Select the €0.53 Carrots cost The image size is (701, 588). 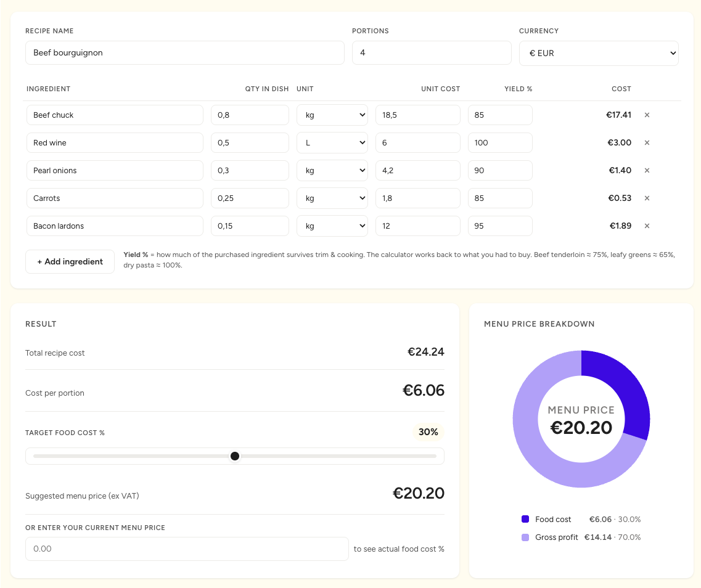[x=620, y=198]
